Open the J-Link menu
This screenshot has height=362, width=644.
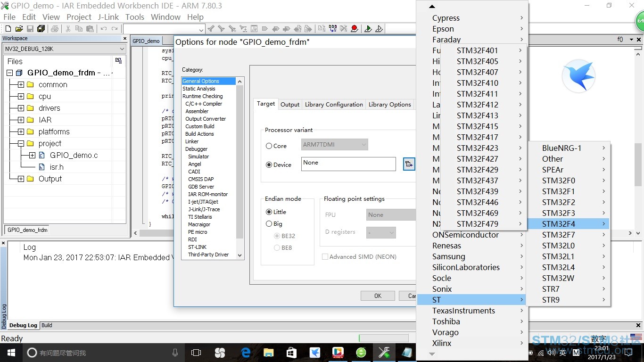click(108, 17)
